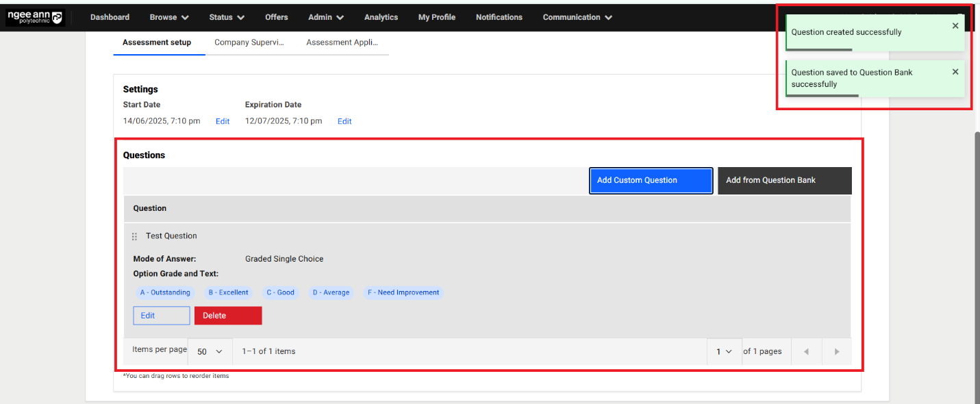Open the page number selector dropdown
This screenshot has width=980, height=404.
point(724,351)
